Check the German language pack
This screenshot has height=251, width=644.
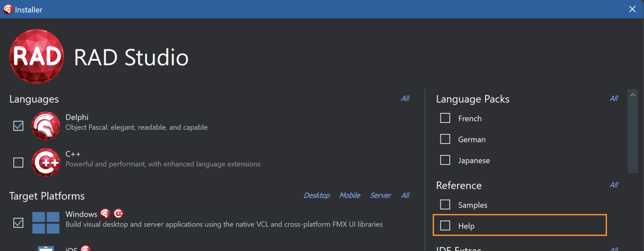pos(445,139)
